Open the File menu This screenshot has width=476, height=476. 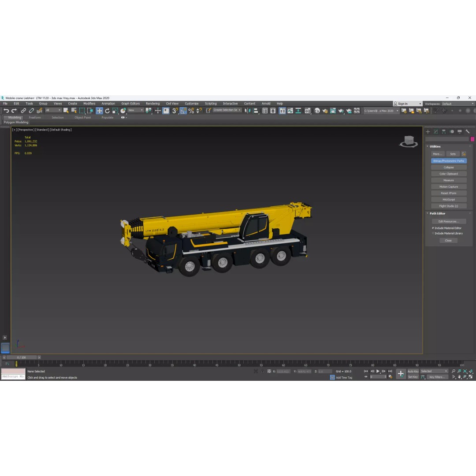pos(5,104)
